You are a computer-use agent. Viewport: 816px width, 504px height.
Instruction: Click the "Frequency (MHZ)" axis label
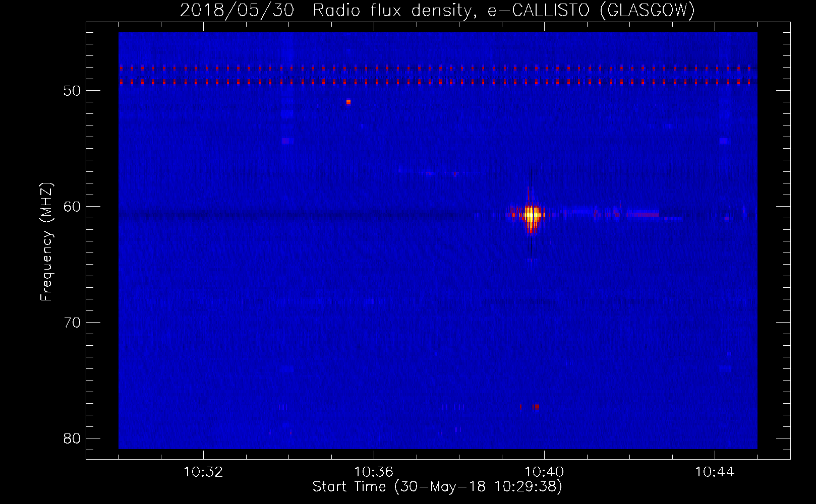tap(46, 242)
